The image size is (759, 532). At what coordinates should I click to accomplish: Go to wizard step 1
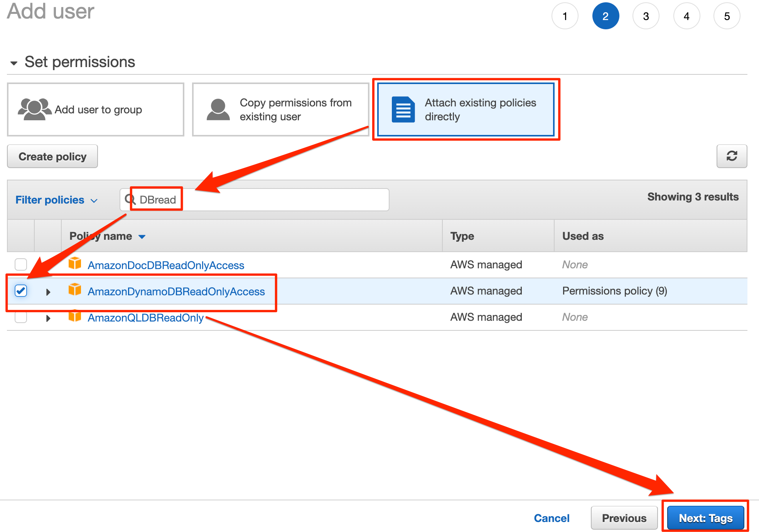[x=565, y=16]
